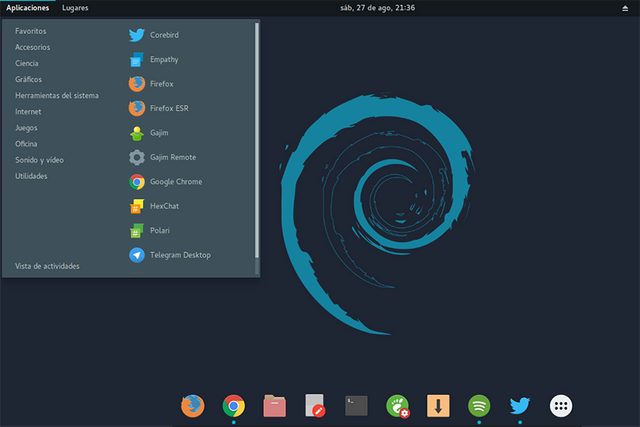Start Firefox ESR from the menu
The width and height of the screenshot is (640, 427).
tap(170, 108)
